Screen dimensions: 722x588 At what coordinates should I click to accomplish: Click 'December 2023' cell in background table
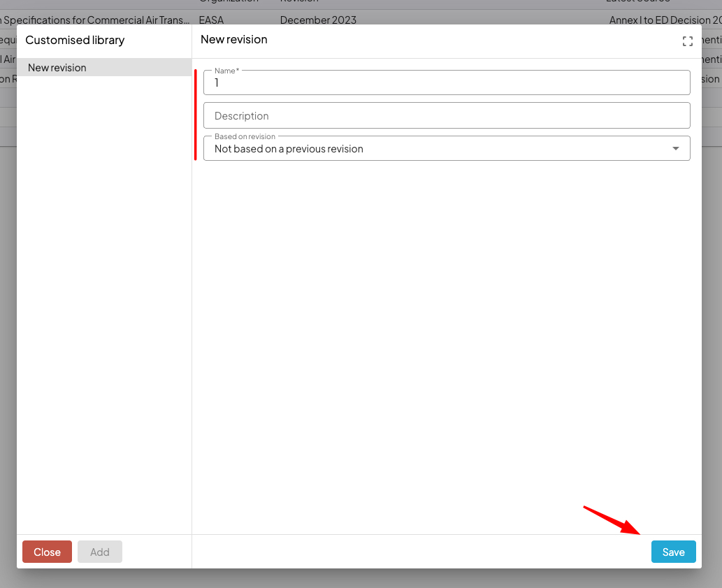tap(318, 20)
